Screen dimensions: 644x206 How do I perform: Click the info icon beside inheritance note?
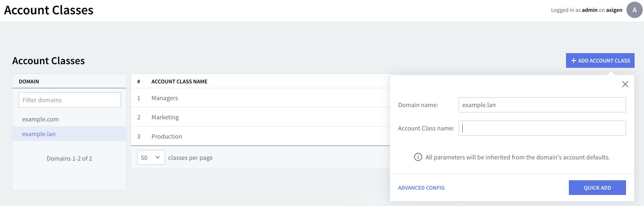point(418,157)
